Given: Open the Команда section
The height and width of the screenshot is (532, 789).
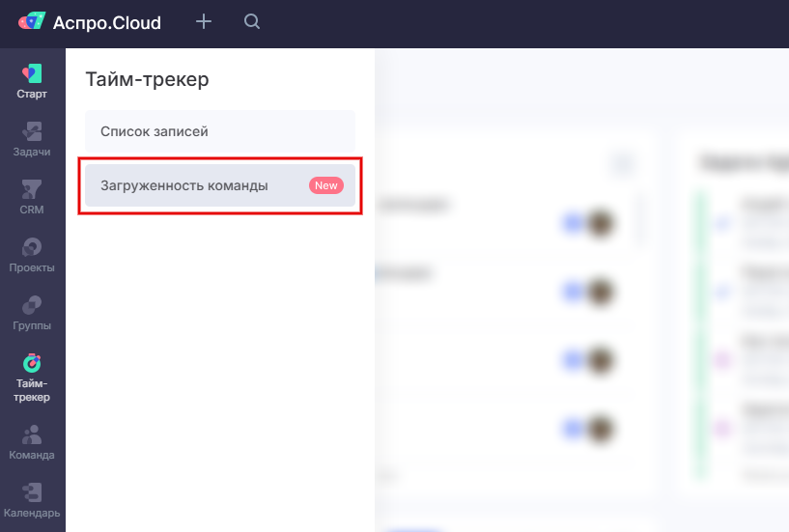Looking at the screenshot, I should click(32, 441).
